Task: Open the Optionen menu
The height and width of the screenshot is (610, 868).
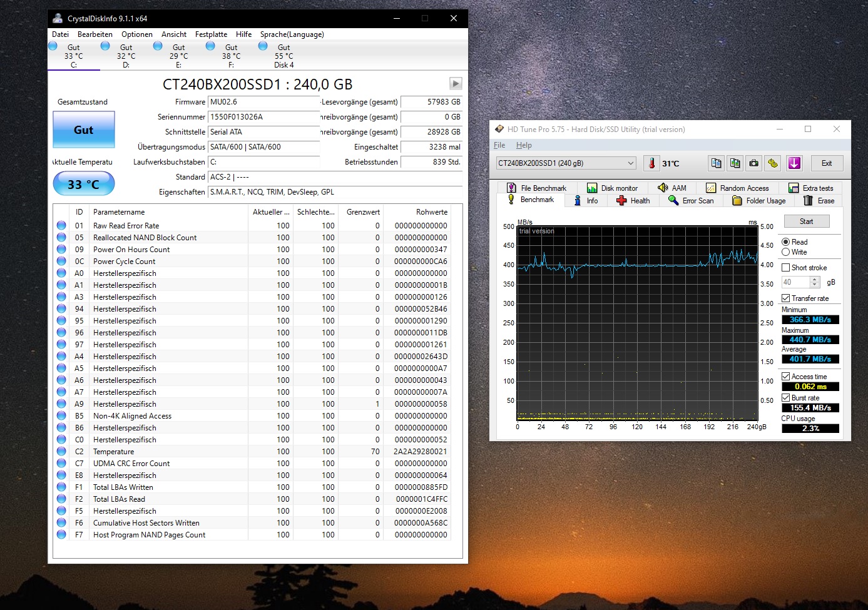Action: (137, 34)
